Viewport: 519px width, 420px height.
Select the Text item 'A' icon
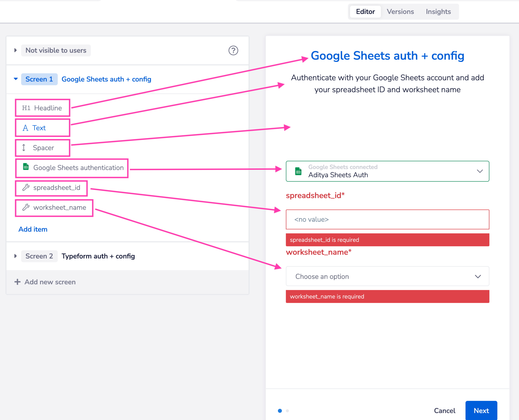[x=25, y=128]
